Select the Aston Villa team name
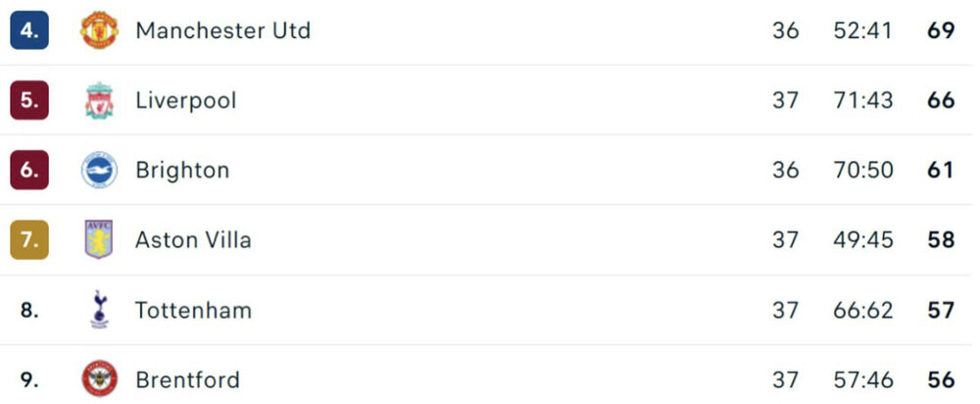Viewport: 980px width, 404px height. pyautogui.click(x=193, y=240)
